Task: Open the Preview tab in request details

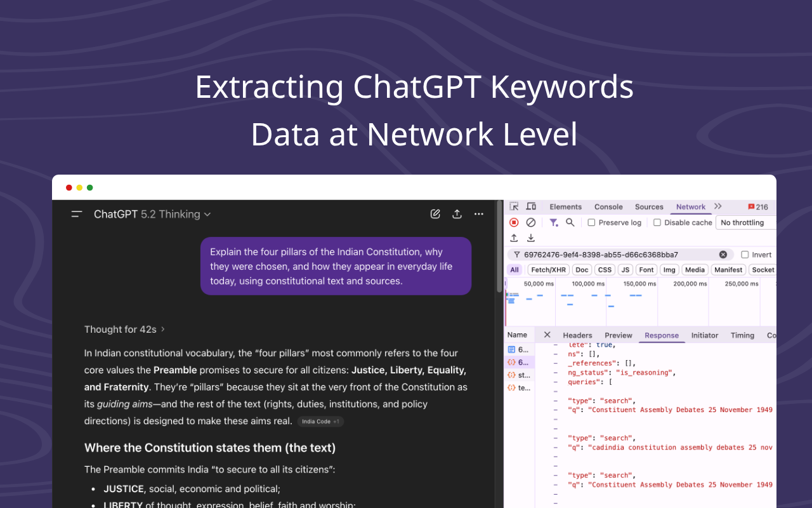Action: 619,335
